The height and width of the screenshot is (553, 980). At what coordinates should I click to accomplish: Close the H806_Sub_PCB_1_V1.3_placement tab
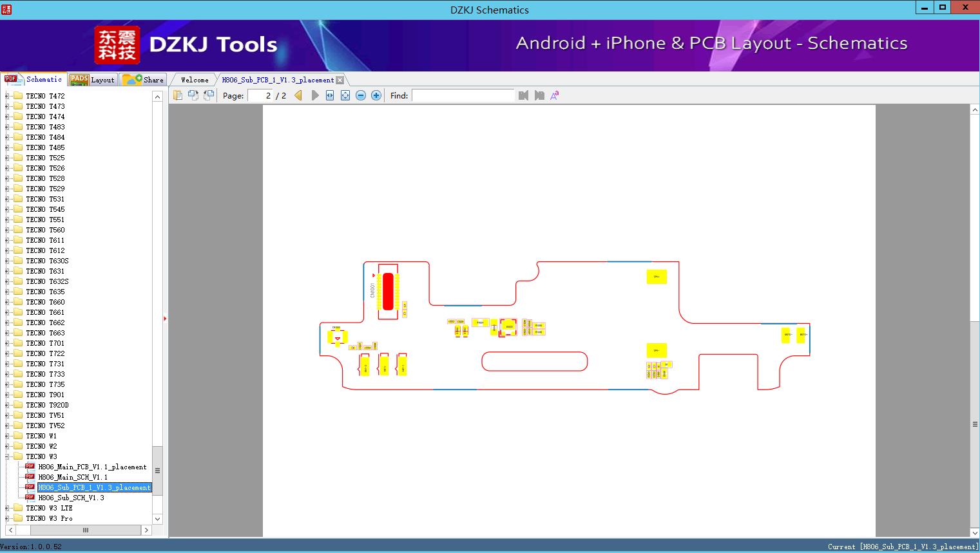[x=340, y=80]
